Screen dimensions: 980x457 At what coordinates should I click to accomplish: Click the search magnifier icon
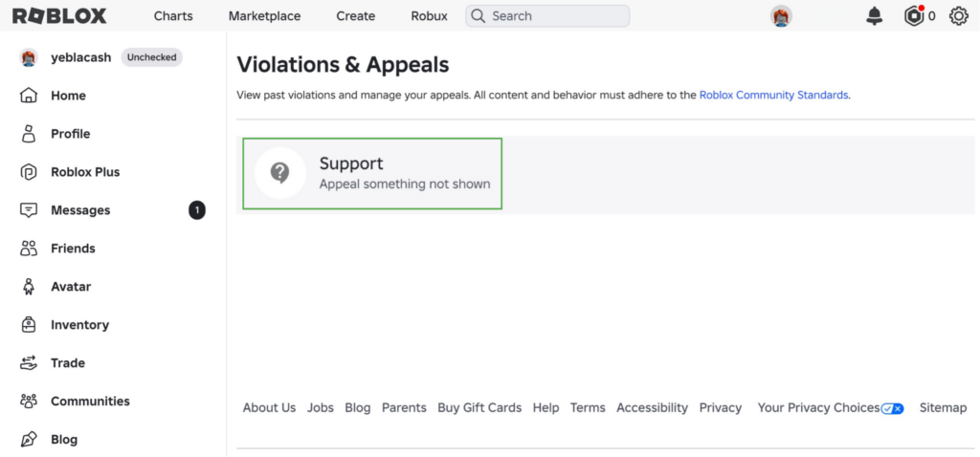(479, 16)
